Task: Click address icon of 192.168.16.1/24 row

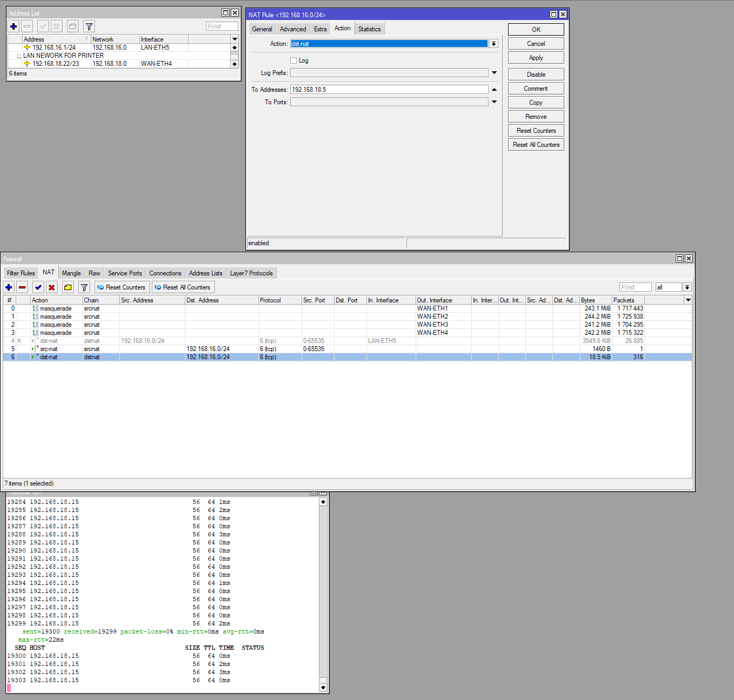Action: point(27,48)
